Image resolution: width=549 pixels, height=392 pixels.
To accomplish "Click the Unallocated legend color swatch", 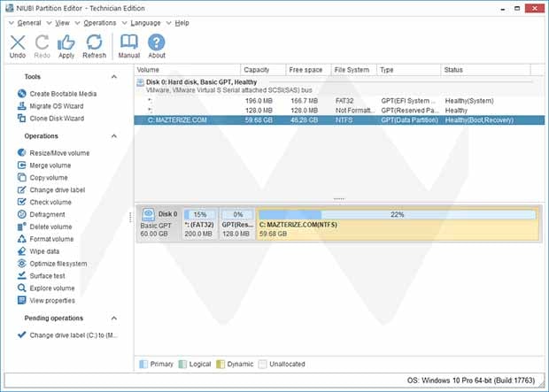I will pos(262,364).
